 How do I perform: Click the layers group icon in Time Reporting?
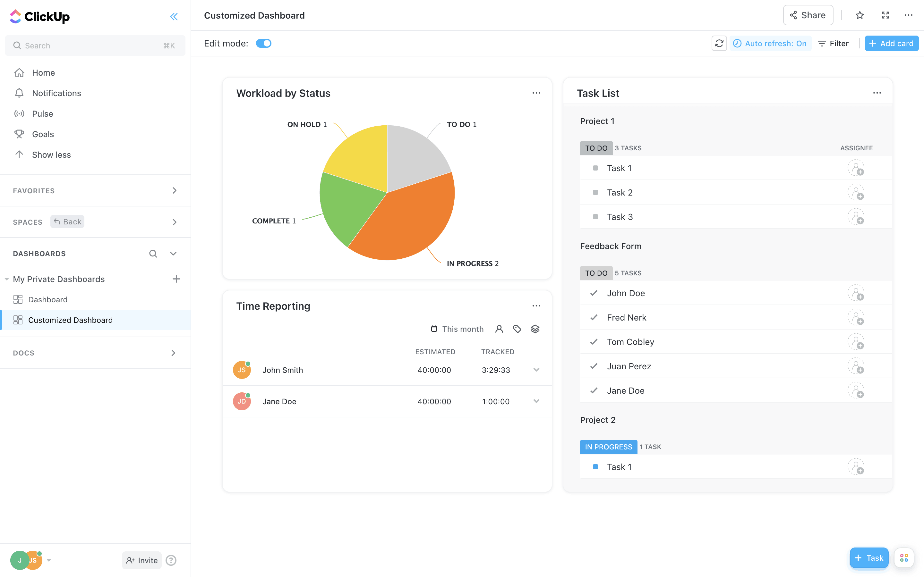(x=535, y=329)
